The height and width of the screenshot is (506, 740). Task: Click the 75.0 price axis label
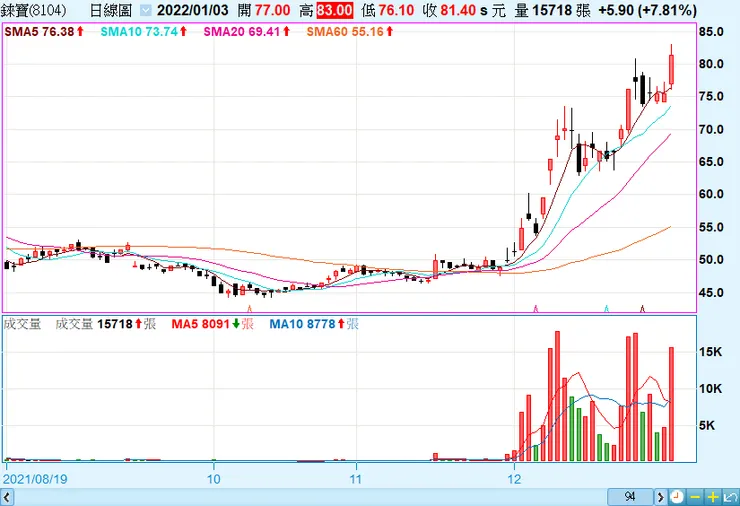click(x=711, y=96)
